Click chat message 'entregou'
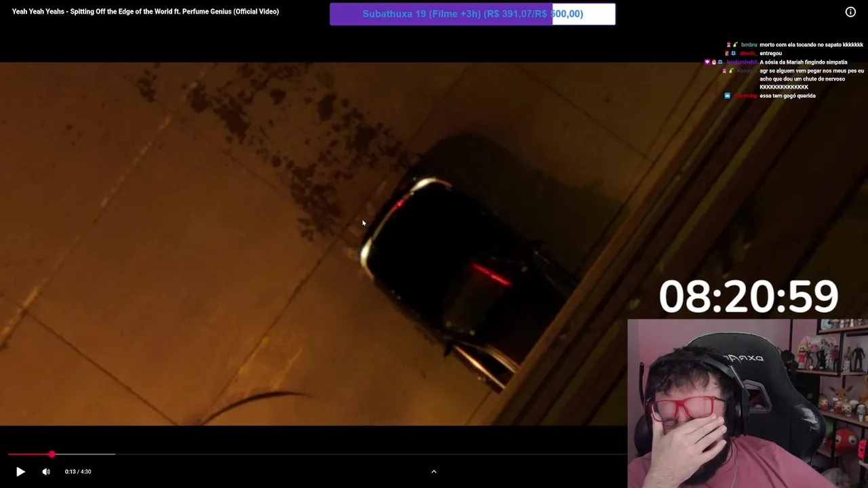868x488 pixels. click(x=770, y=54)
